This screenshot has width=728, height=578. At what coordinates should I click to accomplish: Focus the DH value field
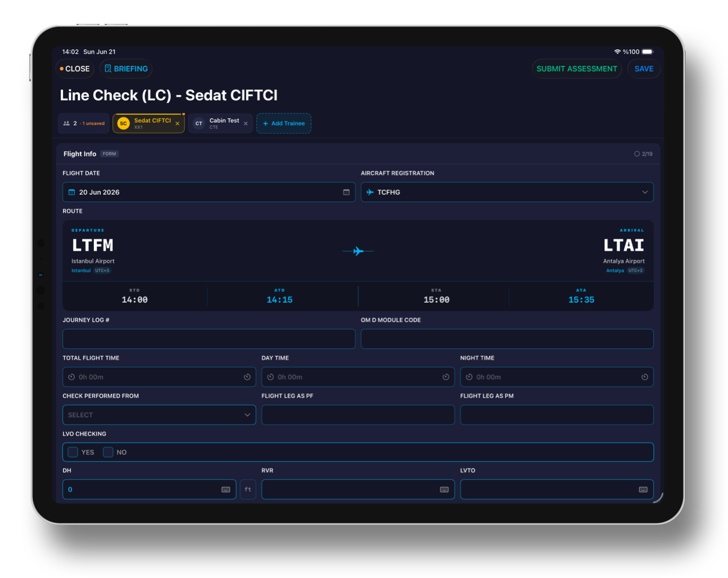(x=150, y=489)
